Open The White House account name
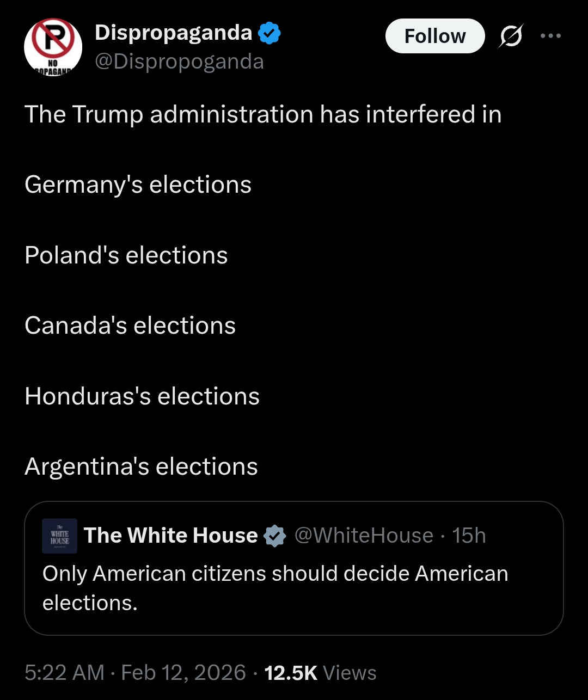Screen dimensions: 588x700 point(170,536)
